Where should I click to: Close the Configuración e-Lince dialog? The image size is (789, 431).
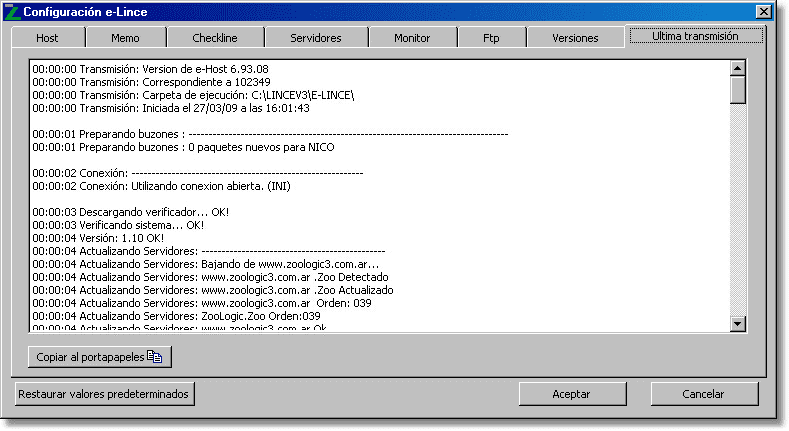763,12
